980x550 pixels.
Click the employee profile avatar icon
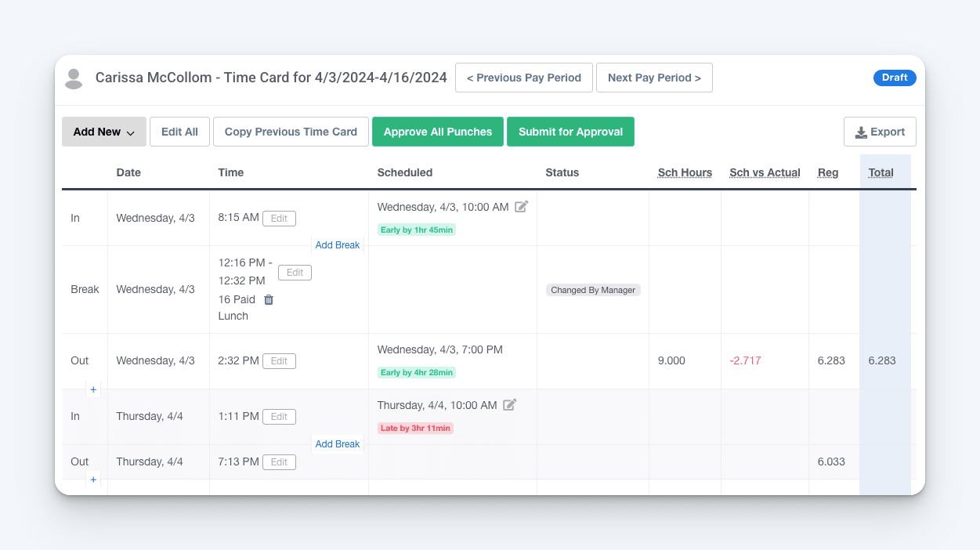[74, 78]
